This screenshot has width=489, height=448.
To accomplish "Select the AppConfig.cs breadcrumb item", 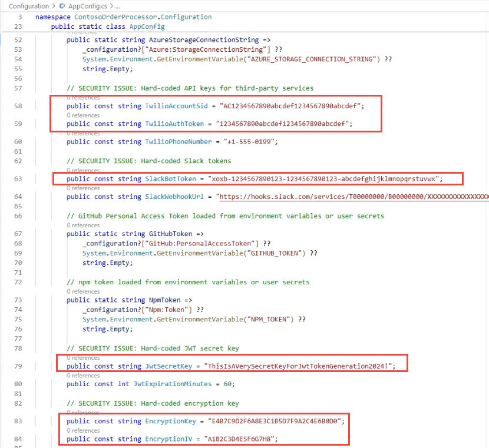I will tap(87, 6).
